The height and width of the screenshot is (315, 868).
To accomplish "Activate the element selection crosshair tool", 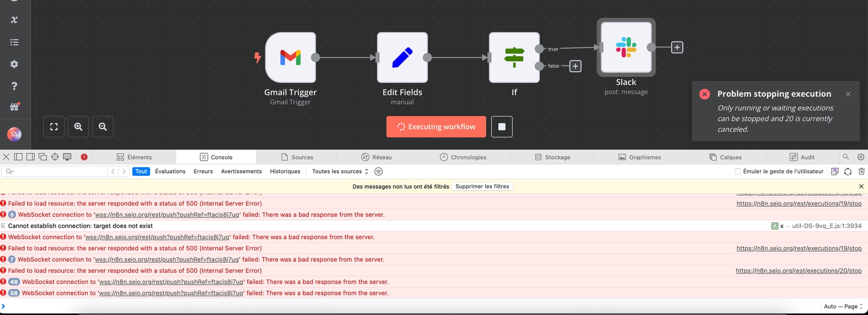I will click(55, 157).
